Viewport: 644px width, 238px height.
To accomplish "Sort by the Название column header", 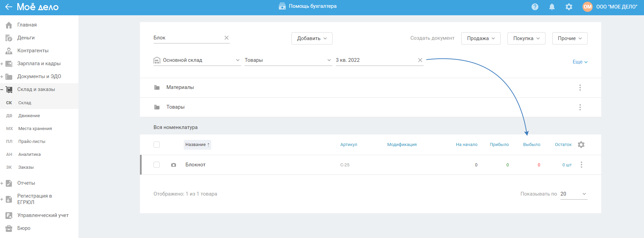I will coord(197,145).
